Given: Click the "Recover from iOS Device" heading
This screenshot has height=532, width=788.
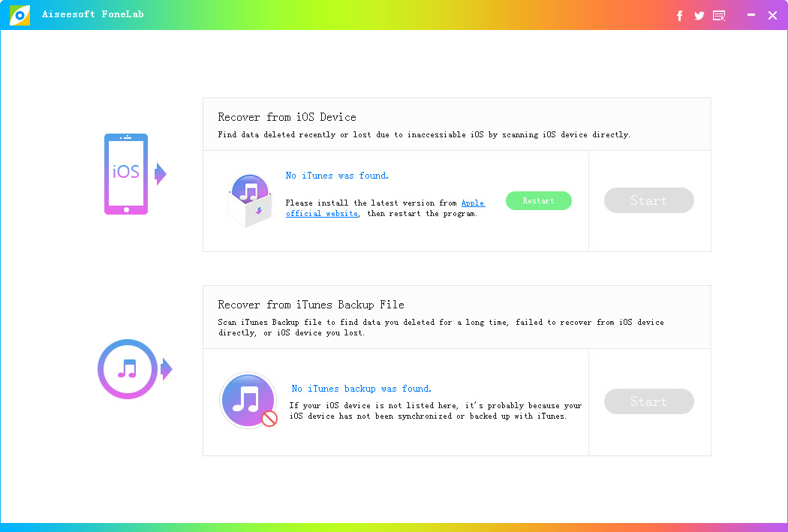Looking at the screenshot, I should coord(287,117).
